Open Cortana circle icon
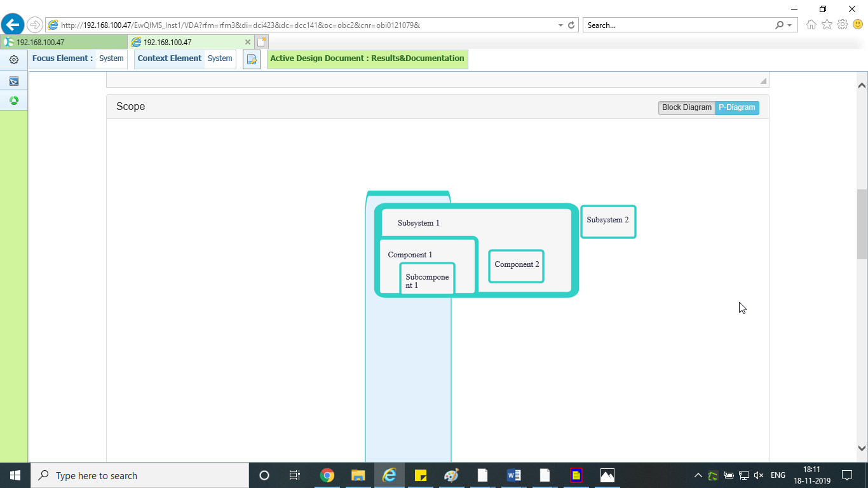 (x=264, y=475)
